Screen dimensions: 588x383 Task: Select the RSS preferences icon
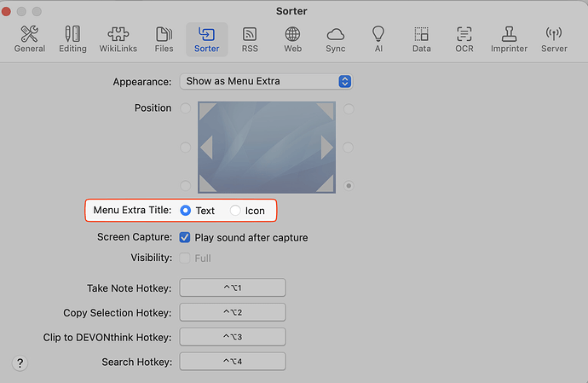pos(250,38)
